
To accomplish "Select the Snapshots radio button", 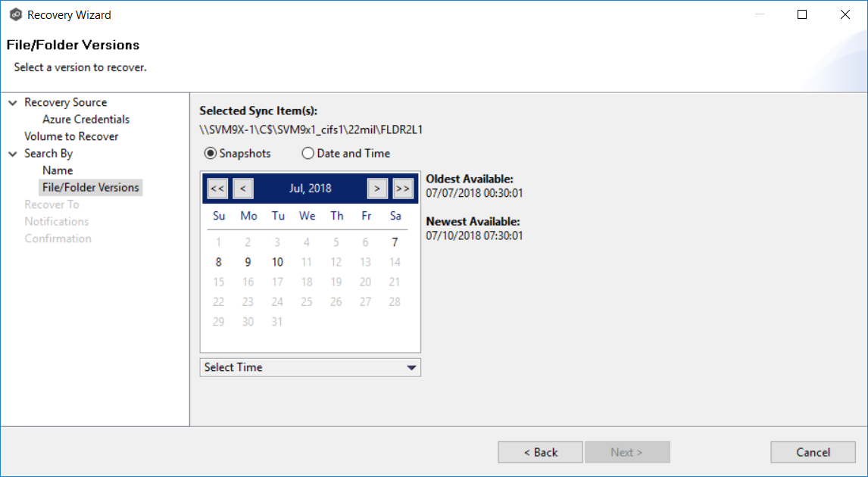I will coord(210,154).
